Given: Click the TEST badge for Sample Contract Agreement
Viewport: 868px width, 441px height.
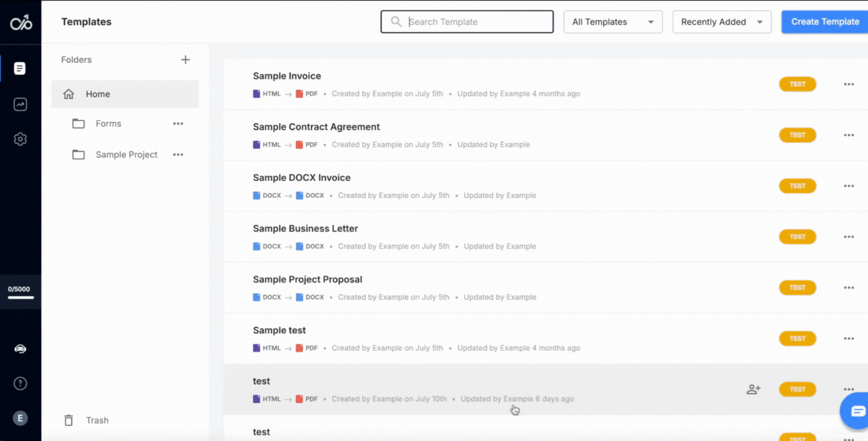Looking at the screenshot, I should pyautogui.click(x=797, y=135).
